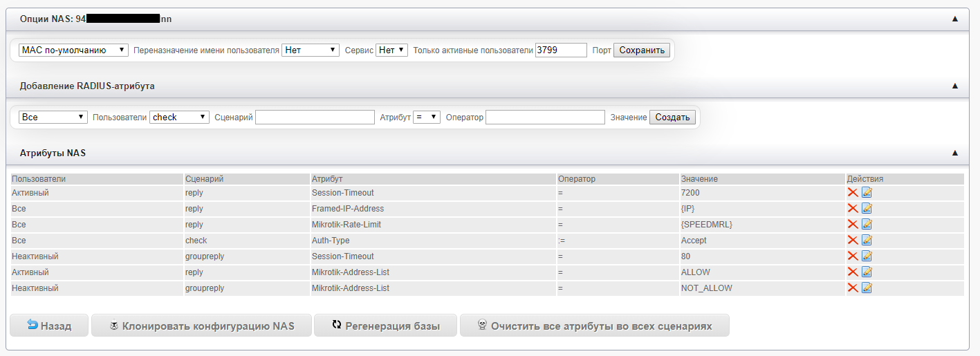
Task: Delete the Auth-Type Accept attribute
Action: [852, 241]
